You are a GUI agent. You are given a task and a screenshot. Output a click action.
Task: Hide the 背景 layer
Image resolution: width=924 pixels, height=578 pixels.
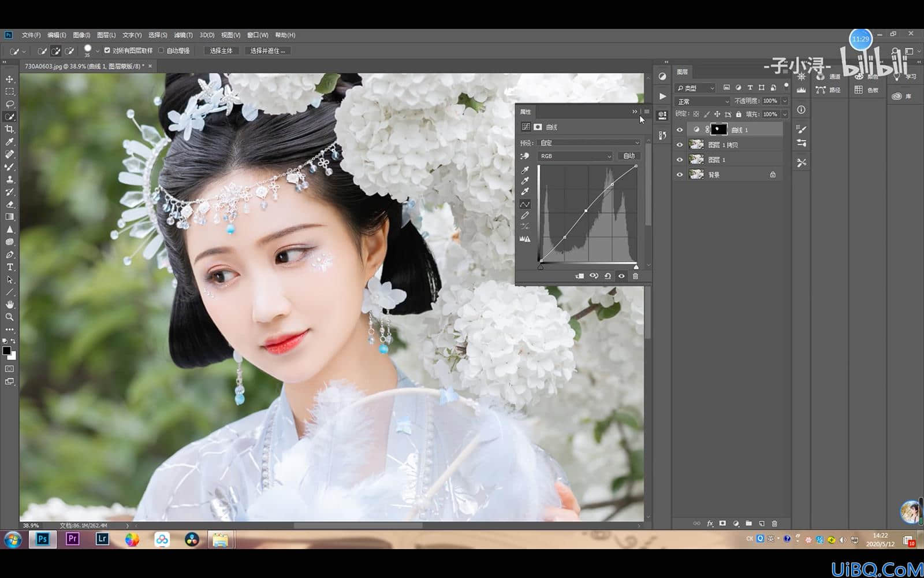(x=680, y=175)
